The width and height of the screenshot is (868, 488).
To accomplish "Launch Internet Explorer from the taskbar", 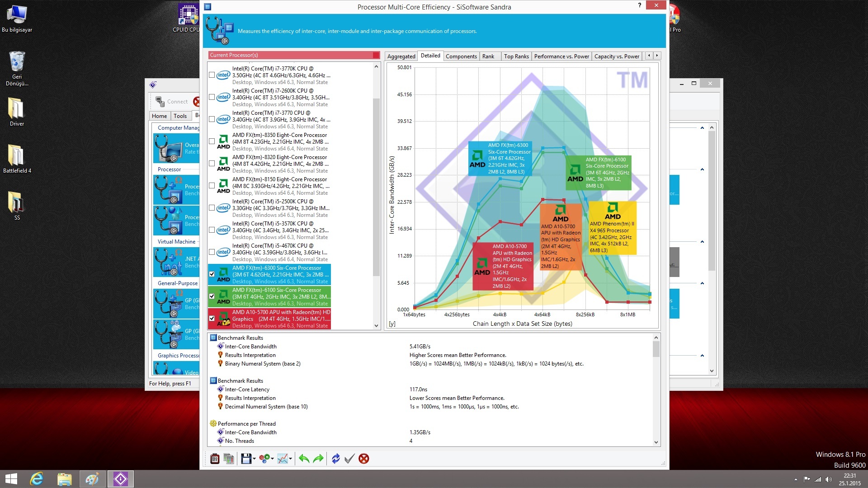I will click(37, 479).
